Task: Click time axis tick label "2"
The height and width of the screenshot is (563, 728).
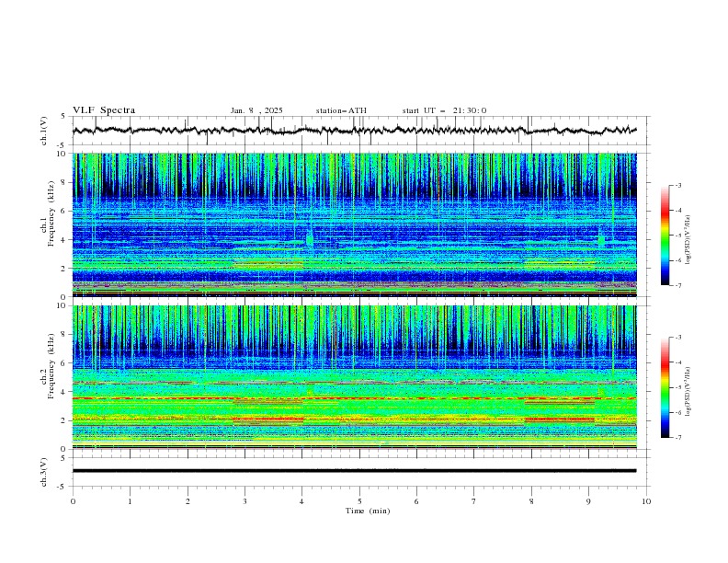Action: (188, 501)
